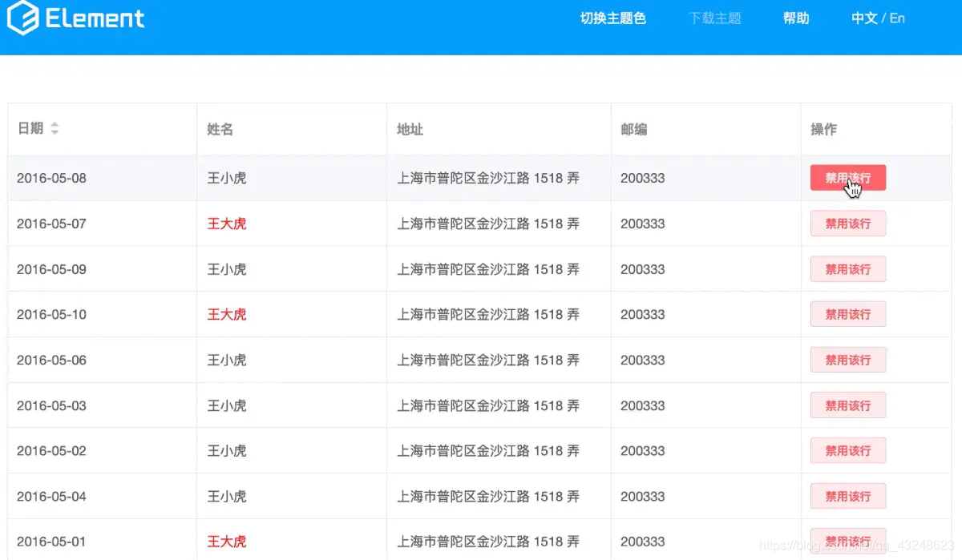Screen dimensions: 962x560
Task: Click the 日期 column header
Action: pyautogui.click(x=29, y=128)
